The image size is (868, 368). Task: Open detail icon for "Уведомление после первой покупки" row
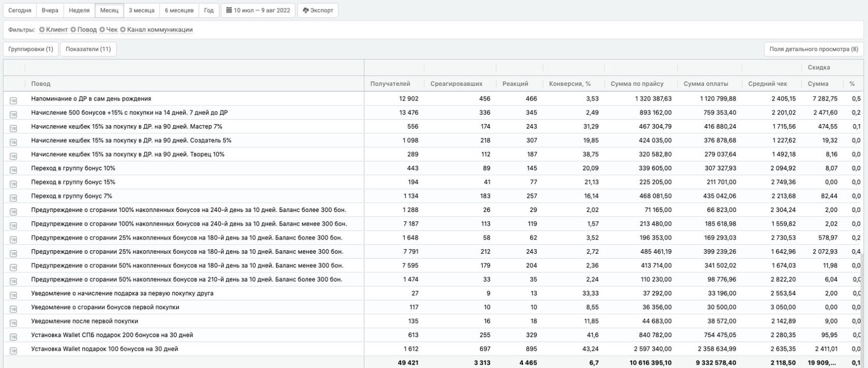click(x=13, y=323)
